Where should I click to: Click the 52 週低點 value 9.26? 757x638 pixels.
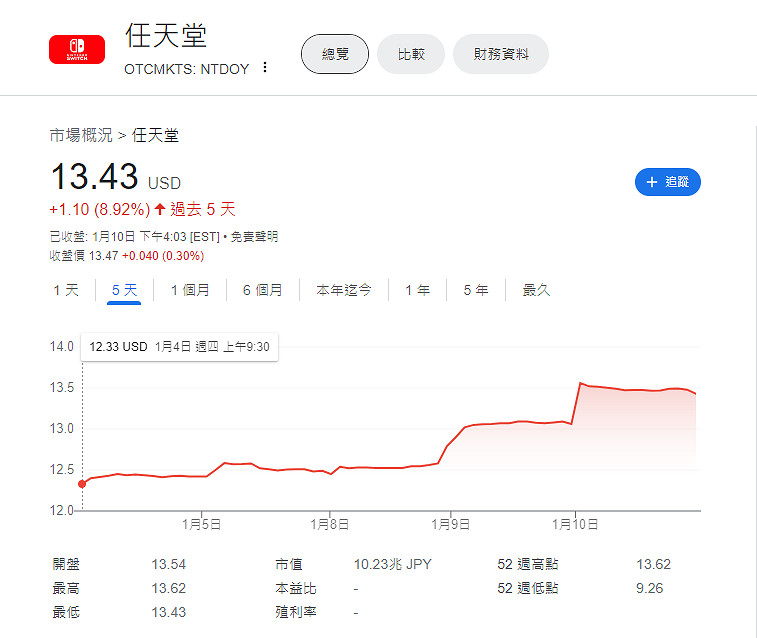tap(649, 588)
